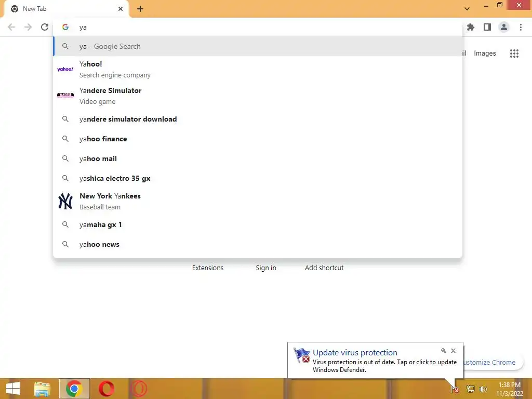This screenshot has height=399, width=532.
Task: Choose the Yandere Simulator video game suggestion
Action: pyautogui.click(x=258, y=96)
